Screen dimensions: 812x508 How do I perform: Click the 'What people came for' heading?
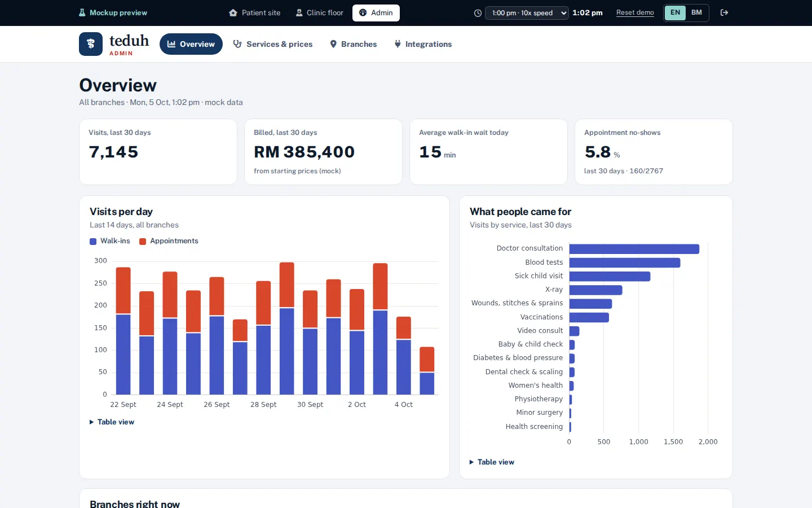(520, 212)
